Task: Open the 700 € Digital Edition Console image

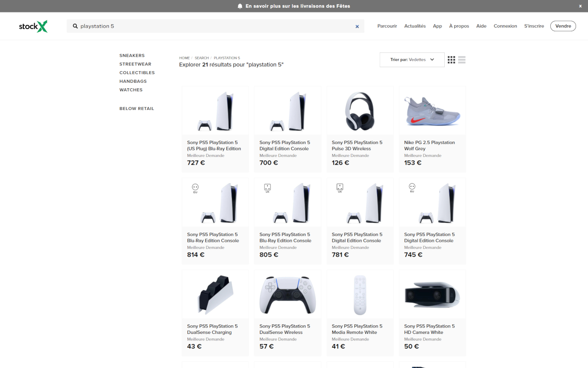Action: point(288,111)
